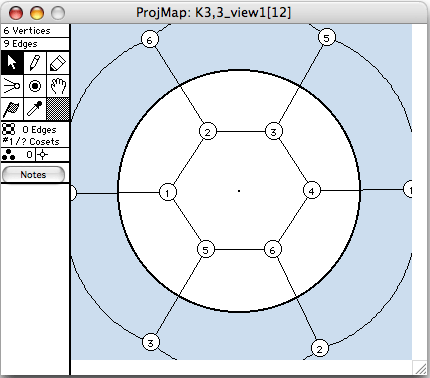This screenshot has height=378, width=430.
Task: Select the arrow pointer tool
Action: point(12,63)
